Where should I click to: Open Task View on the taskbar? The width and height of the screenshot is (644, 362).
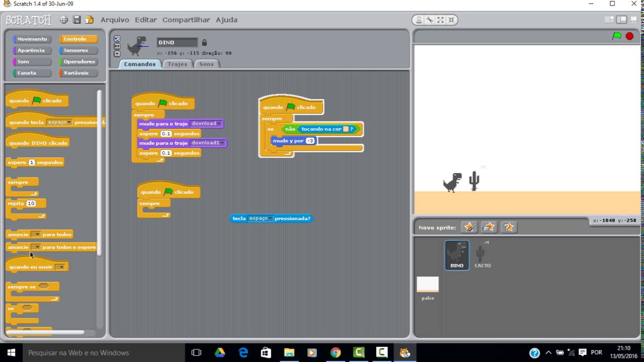[197, 352]
